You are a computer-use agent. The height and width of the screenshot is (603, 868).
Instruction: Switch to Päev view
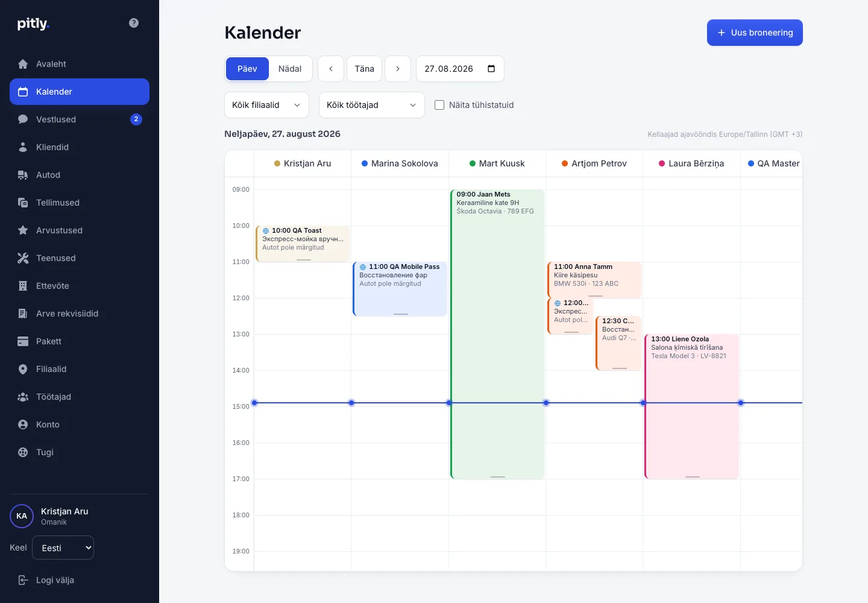point(247,69)
